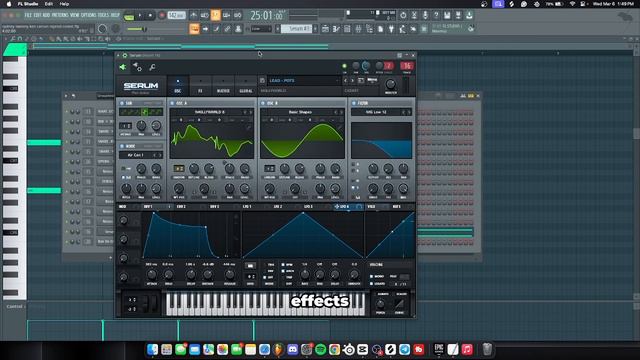Switch to Serum OSC tab
The height and width of the screenshot is (360, 640).
[x=178, y=86]
